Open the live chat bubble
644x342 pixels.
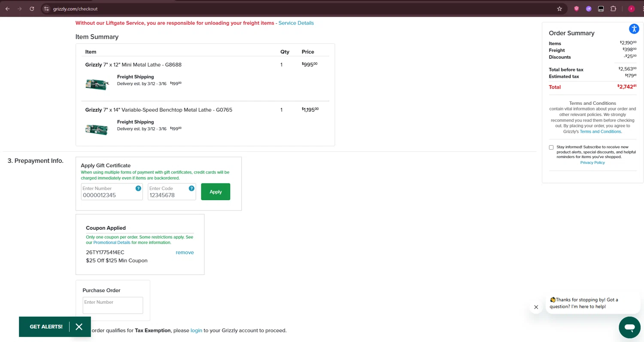pyautogui.click(x=629, y=327)
